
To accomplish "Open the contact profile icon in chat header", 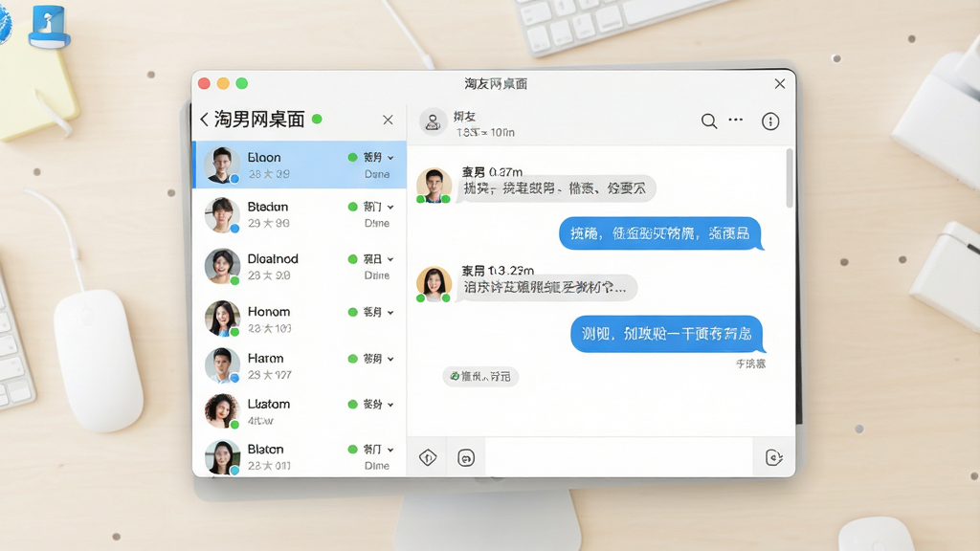I will [434, 121].
